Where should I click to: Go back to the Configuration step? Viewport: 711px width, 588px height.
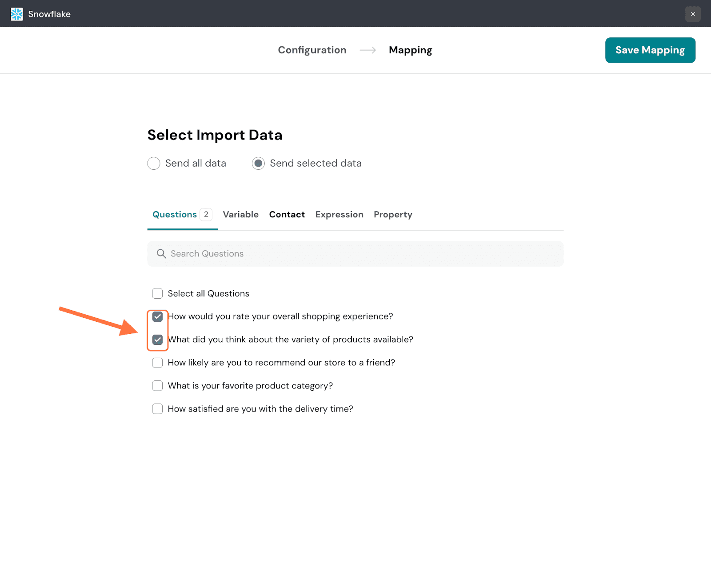[312, 50]
